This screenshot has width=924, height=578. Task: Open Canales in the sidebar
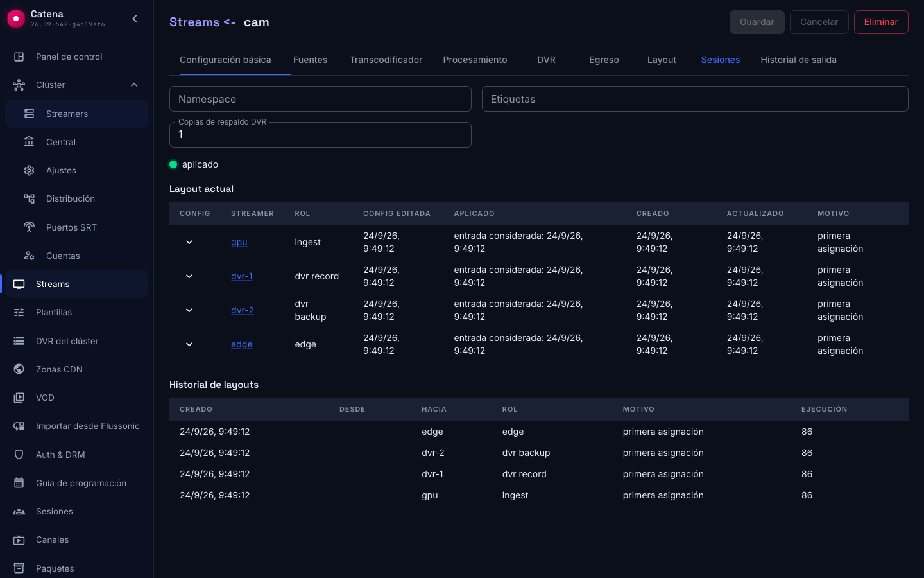coord(76,539)
